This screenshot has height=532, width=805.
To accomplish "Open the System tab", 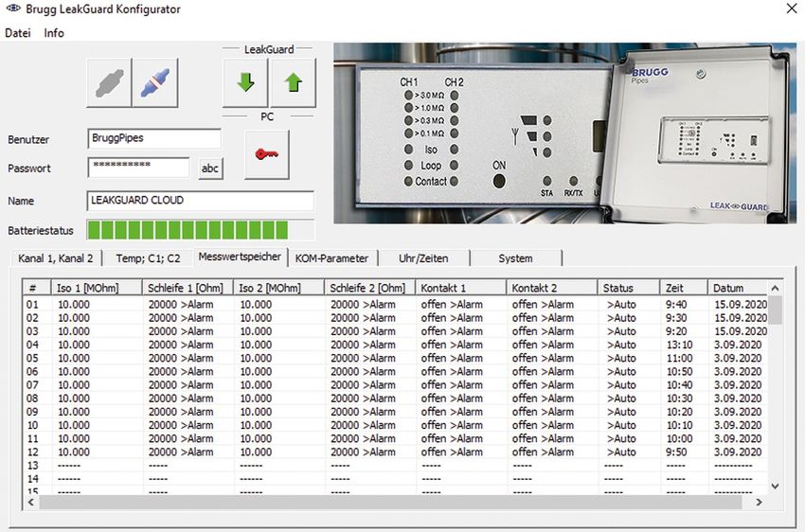I will [515, 258].
